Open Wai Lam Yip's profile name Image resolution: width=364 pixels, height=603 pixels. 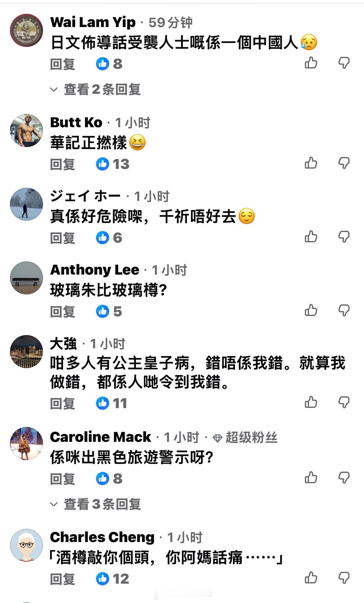[x=93, y=22]
